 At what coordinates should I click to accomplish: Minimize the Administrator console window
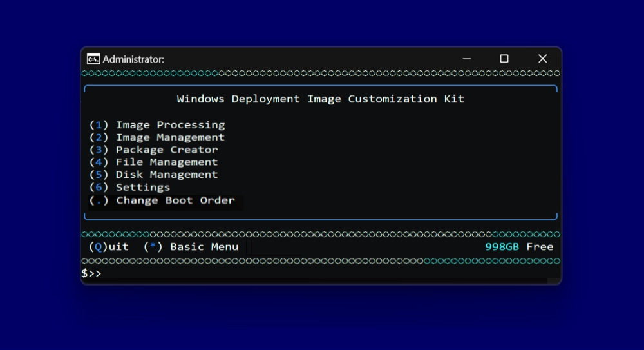pos(466,59)
